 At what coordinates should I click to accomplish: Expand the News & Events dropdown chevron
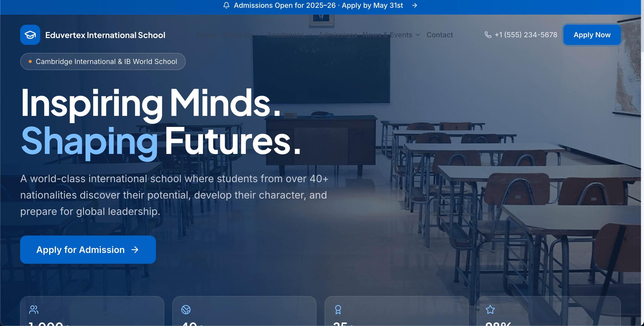[x=418, y=35]
